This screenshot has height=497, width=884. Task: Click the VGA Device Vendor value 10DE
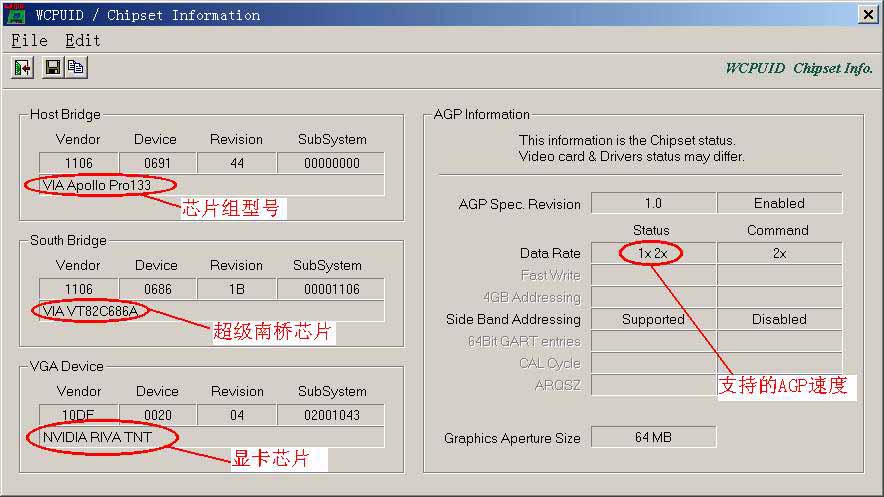78,415
